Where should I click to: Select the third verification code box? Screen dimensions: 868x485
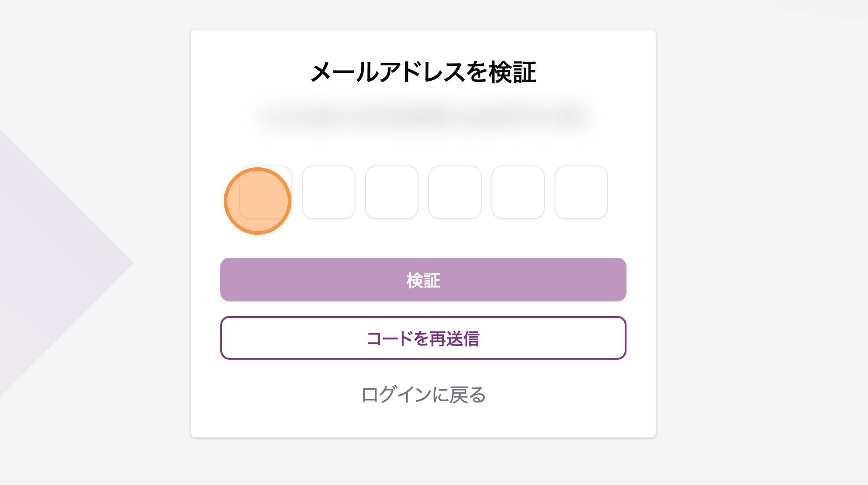coord(392,192)
